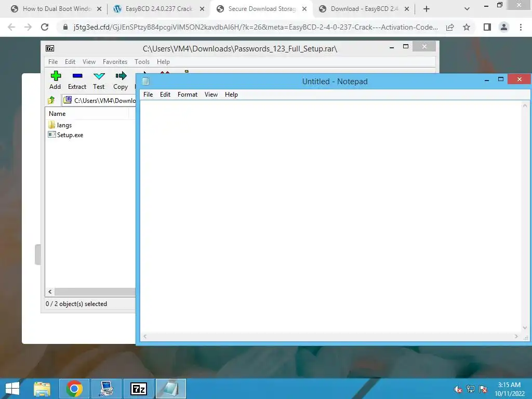Bookmark this page with star icon
Image resolution: width=532 pixels, height=399 pixels.
[x=467, y=27]
